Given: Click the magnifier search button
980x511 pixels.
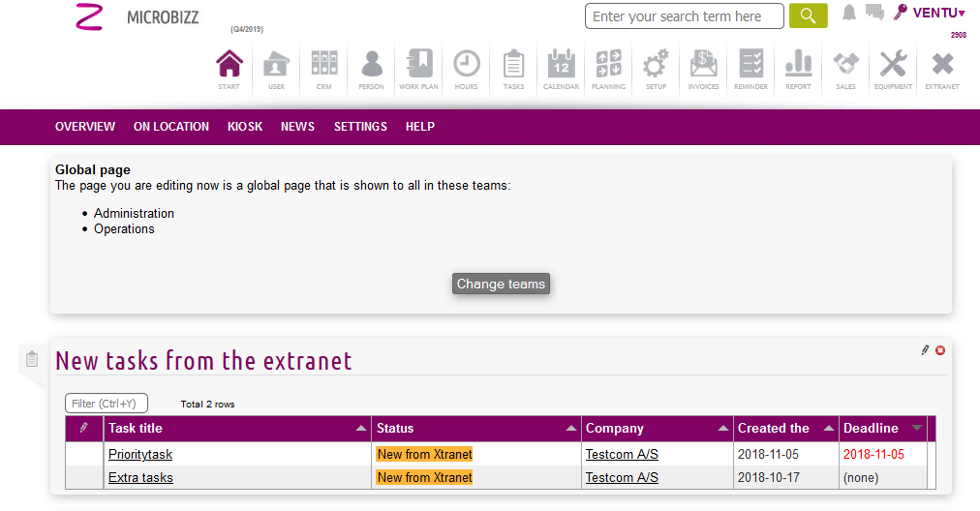Looking at the screenshot, I should pos(808,16).
